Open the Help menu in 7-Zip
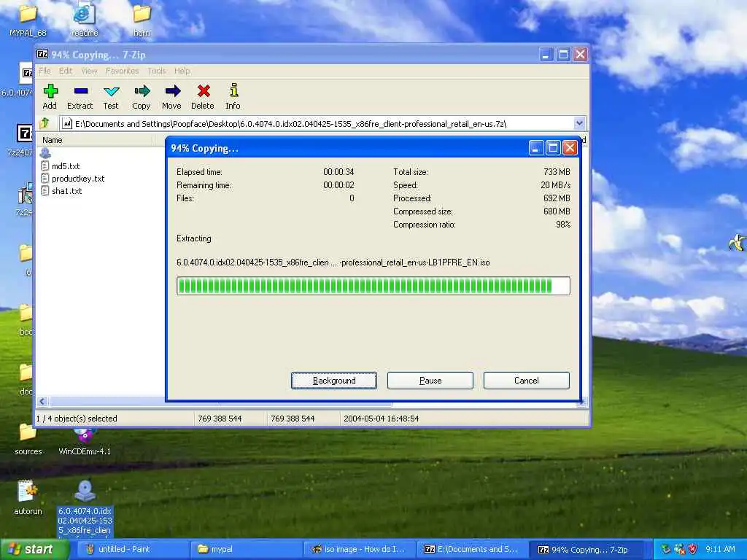This screenshot has width=747, height=560. [x=182, y=71]
